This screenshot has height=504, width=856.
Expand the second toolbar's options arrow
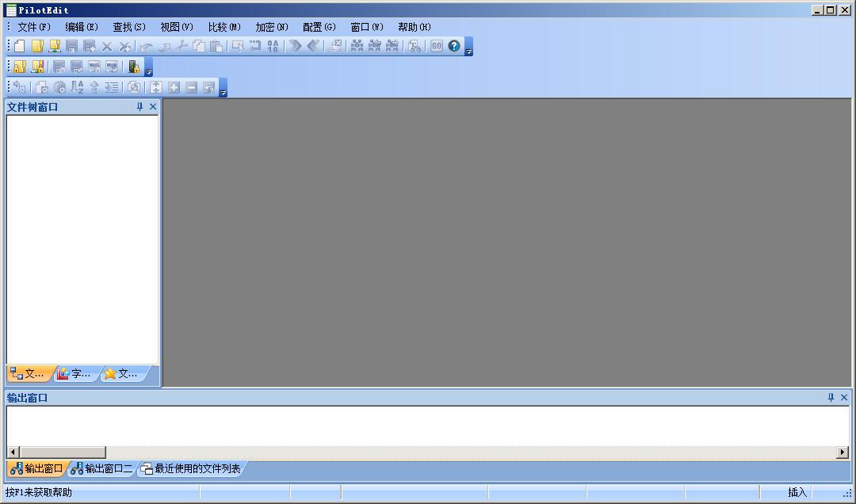[x=148, y=67]
